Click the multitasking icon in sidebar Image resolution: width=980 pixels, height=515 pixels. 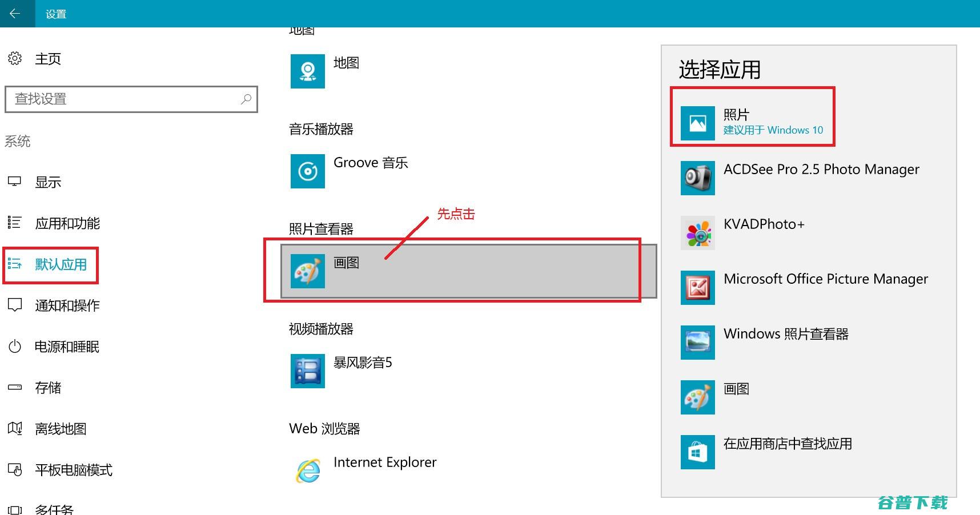pos(15,510)
